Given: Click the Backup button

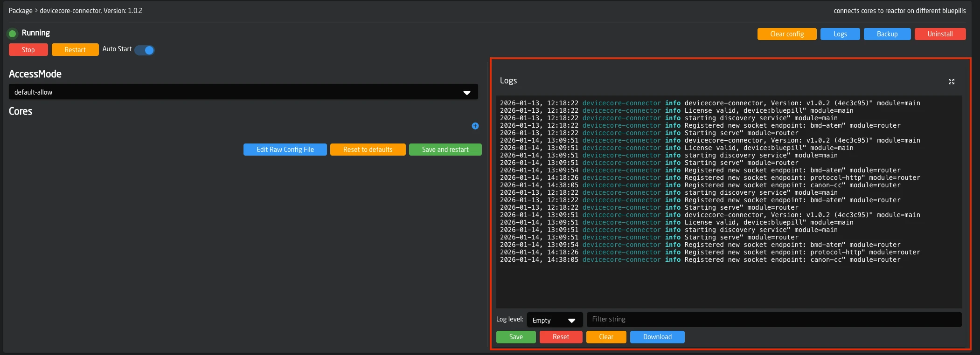Looking at the screenshot, I should point(887,34).
